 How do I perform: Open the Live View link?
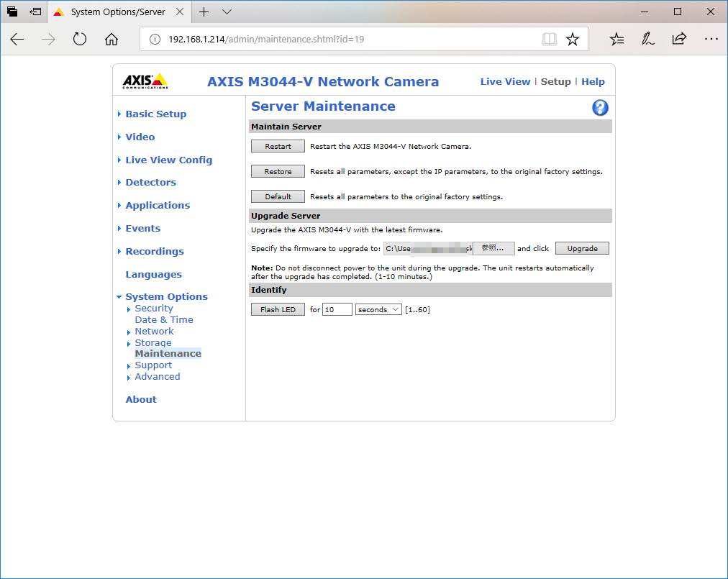(505, 82)
